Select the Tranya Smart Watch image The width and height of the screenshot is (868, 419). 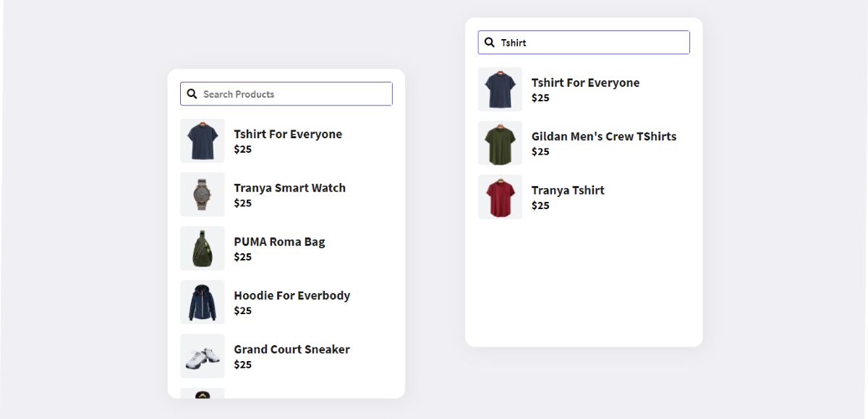click(202, 194)
